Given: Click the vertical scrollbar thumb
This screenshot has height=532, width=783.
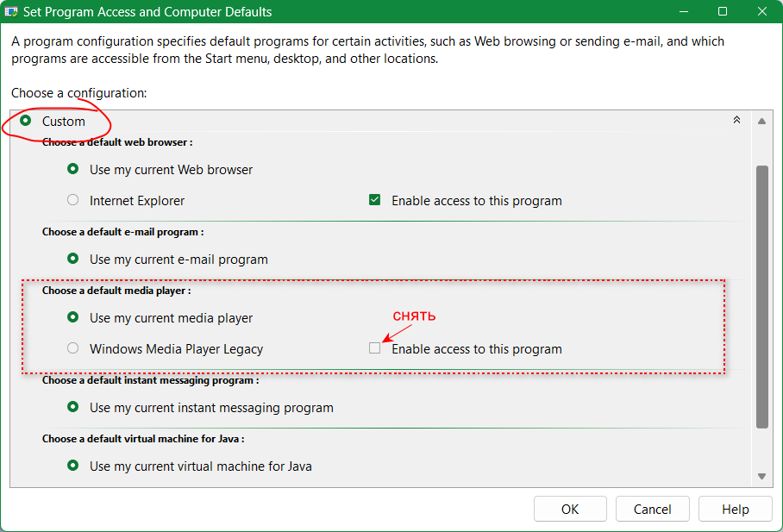Looking at the screenshot, I should point(762,297).
